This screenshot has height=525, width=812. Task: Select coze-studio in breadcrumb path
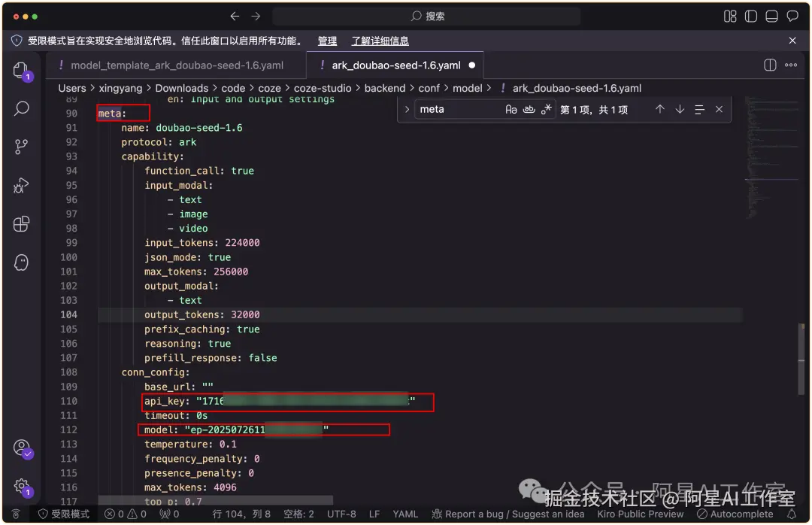coord(323,88)
